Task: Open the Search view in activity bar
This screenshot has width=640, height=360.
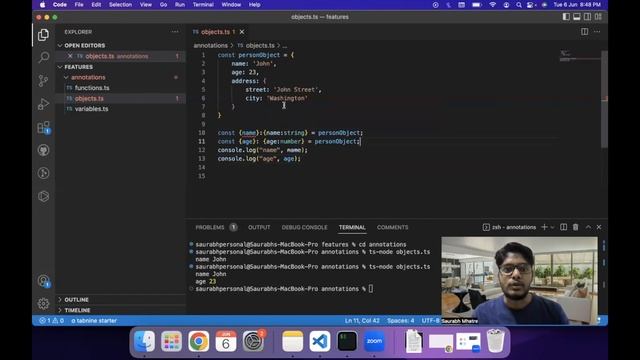Action: tap(43, 57)
